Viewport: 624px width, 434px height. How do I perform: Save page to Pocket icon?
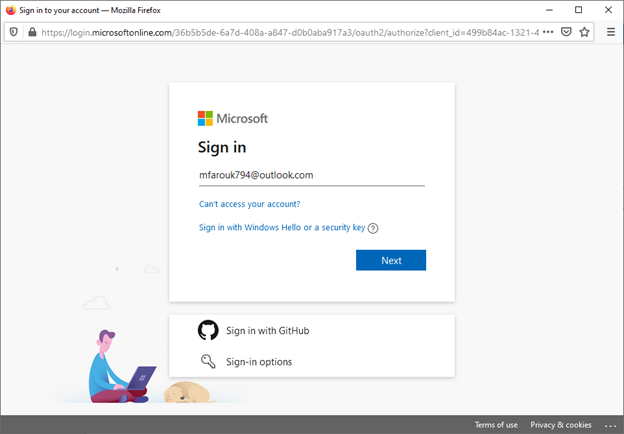click(x=566, y=32)
